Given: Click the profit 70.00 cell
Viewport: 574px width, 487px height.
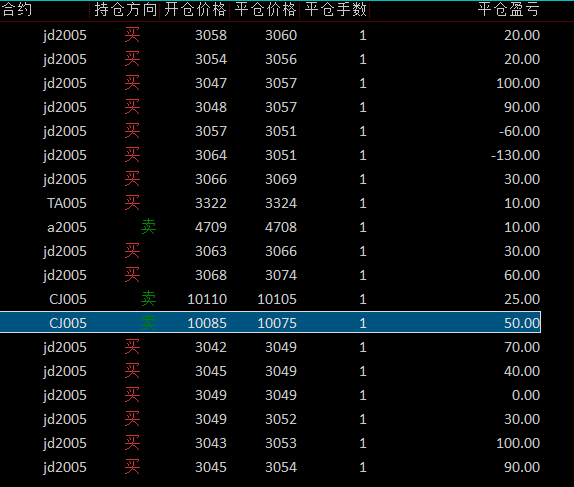Looking at the screenshot, I should [x=522, y=347].
